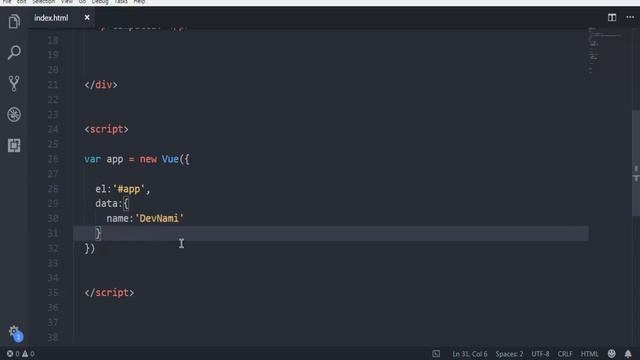640x360 pixels.
Task: Open the terminal icon in status bar
Action: [x=436, y=353]
